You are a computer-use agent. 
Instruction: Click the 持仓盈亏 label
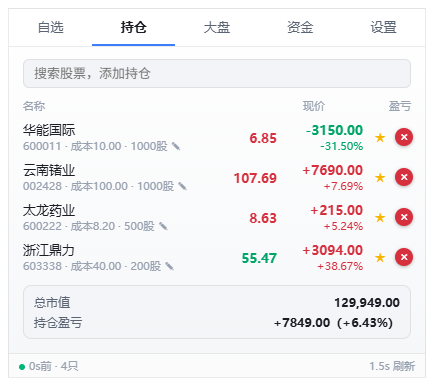pos(58,323)
